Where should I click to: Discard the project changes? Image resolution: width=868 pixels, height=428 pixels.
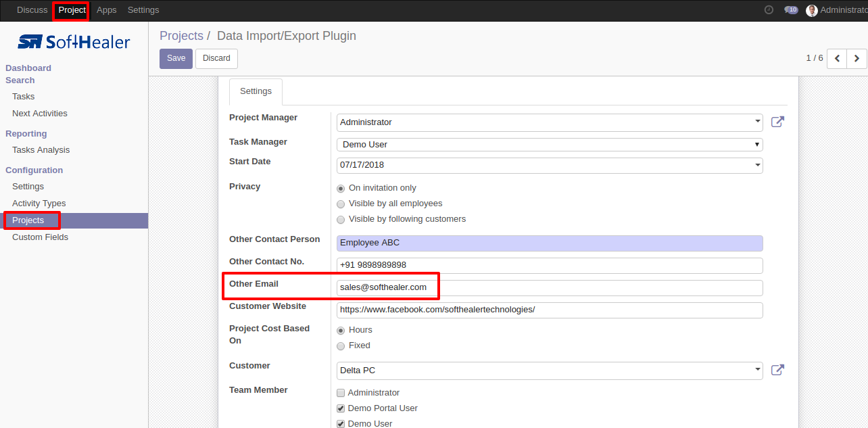click(x=216, y=58)
